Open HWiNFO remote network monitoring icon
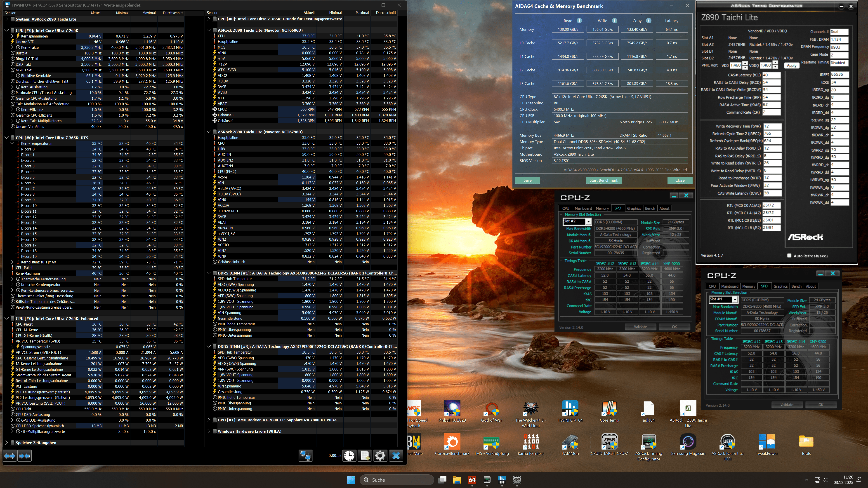The image size is (868, 488). click(x=305, y=456)
